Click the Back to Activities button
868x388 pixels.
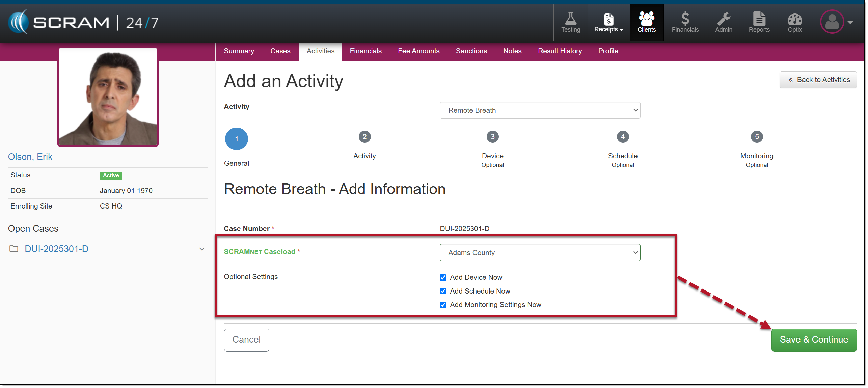818,80
